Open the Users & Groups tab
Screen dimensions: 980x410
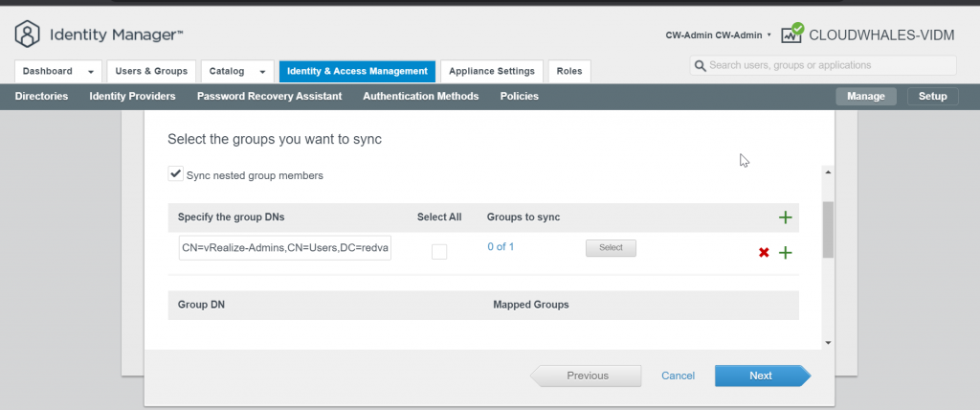point(151,71)
